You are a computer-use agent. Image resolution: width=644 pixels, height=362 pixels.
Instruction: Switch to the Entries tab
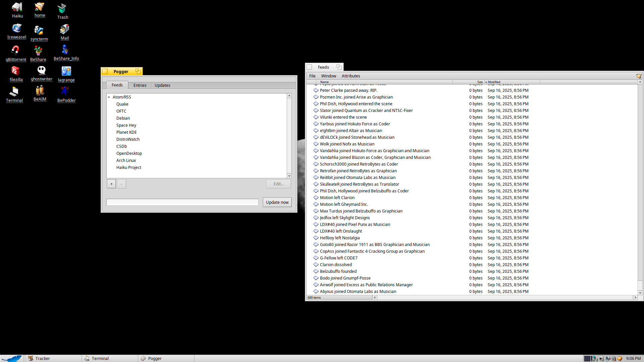pos(140,85)
